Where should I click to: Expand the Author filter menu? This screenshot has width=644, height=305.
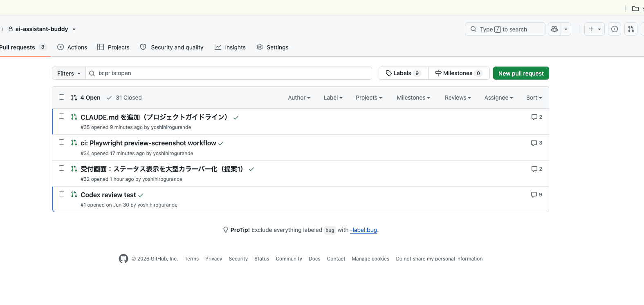tap(299, 98)
